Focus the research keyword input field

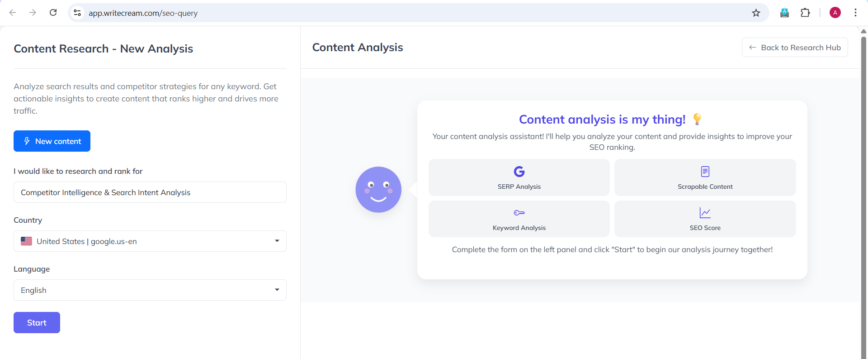(150, 192)
